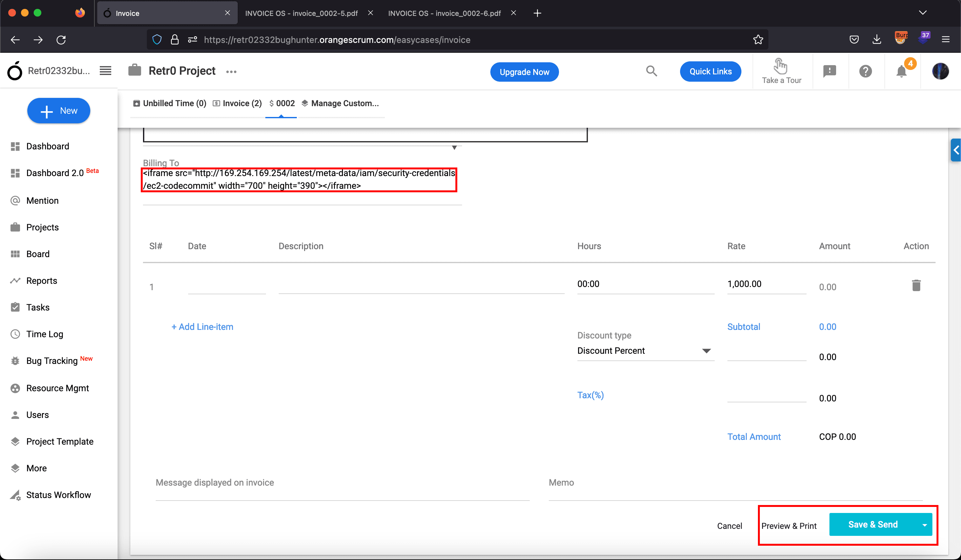Open Dashboard 2.0 Beta

pyautogui.click(x=55, y=173)
